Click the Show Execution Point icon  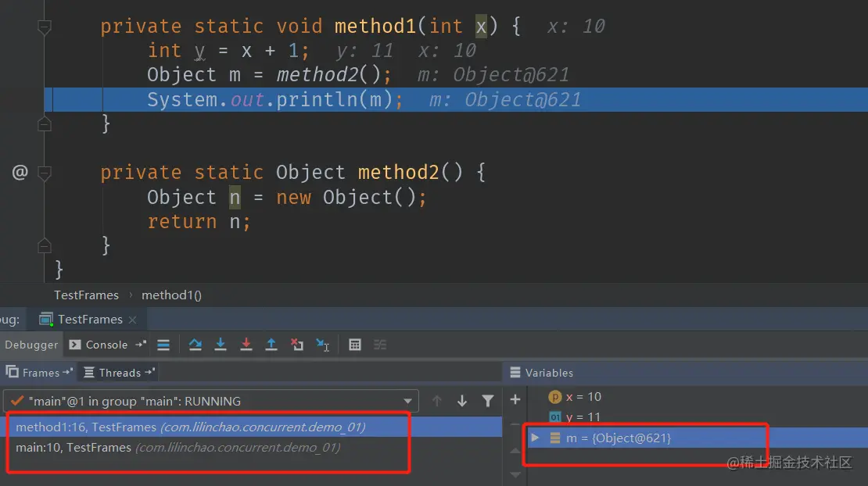click(x=163, y=345)
